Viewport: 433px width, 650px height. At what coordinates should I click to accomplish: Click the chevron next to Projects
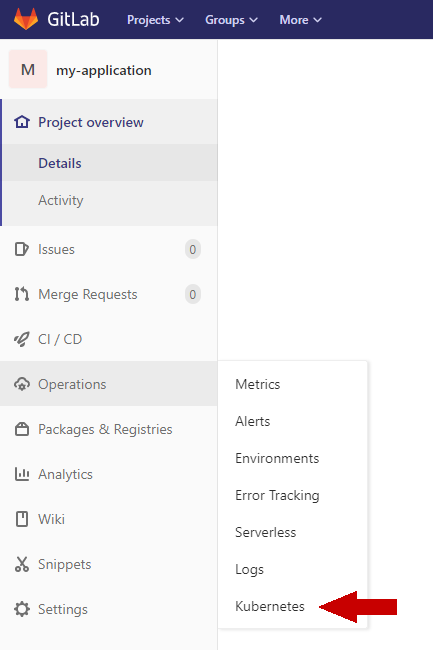pos(179,20)
